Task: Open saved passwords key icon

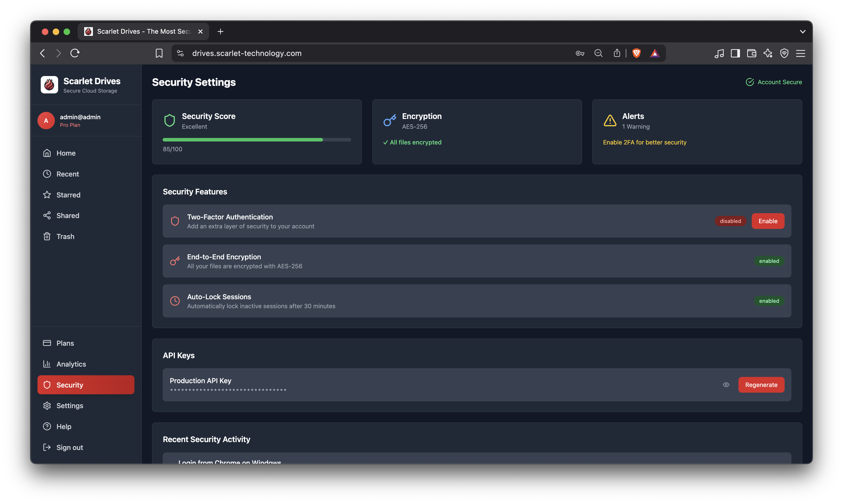Action: point(580,53)
